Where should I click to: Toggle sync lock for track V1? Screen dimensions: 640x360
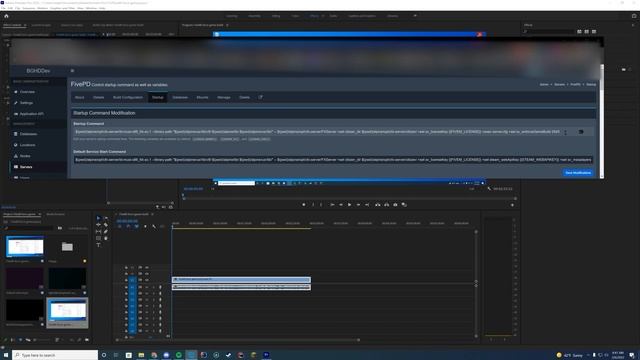click(140, 280)
